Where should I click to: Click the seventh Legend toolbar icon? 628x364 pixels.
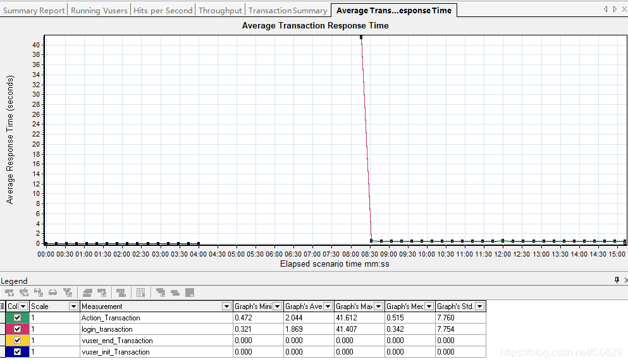(102, 293)
